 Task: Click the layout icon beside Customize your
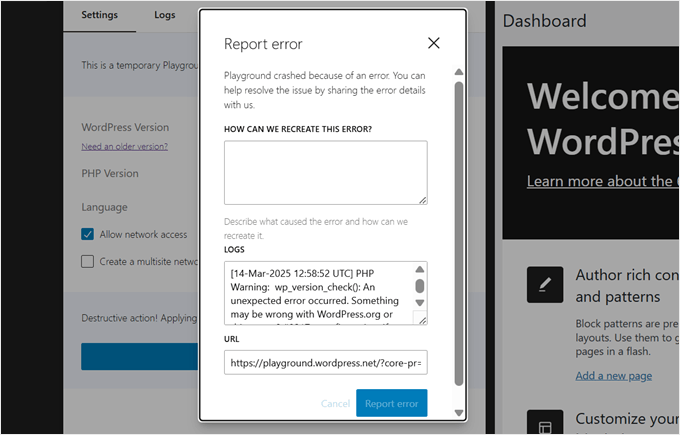tap(545, 423)
